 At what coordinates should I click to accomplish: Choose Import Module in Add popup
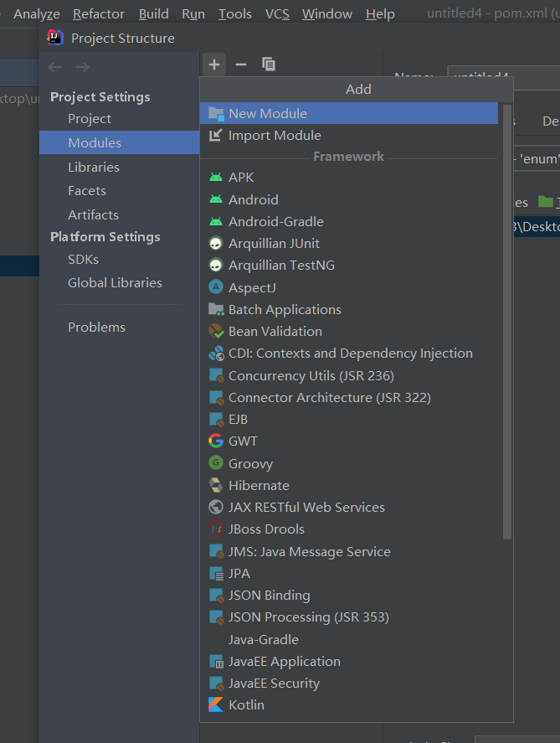[349, 136]
